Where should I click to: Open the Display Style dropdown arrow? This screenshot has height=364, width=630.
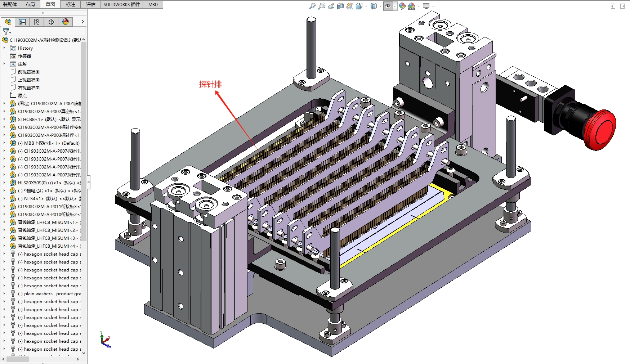(x=380, y=6)
